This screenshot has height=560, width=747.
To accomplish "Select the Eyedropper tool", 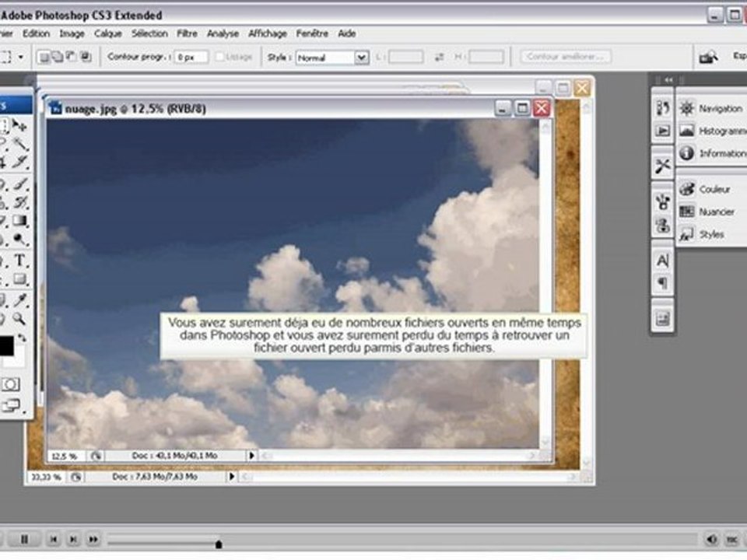I will click(19, 300).
